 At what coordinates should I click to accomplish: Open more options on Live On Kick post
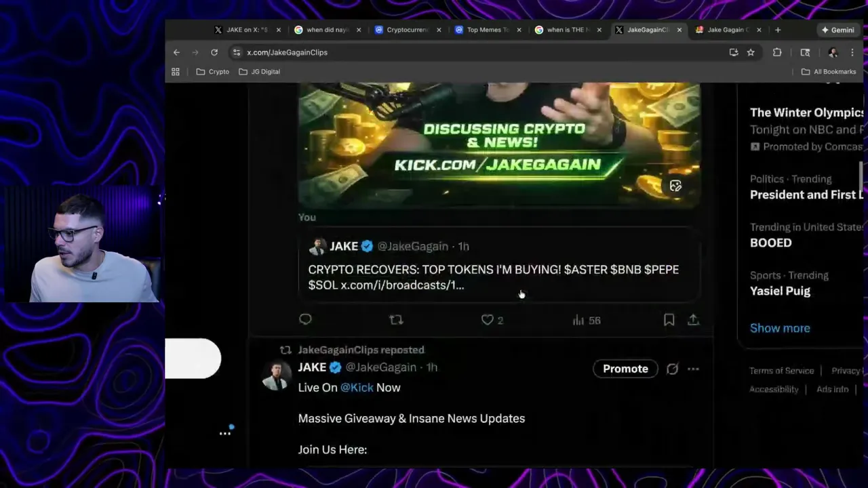point(693,369)
